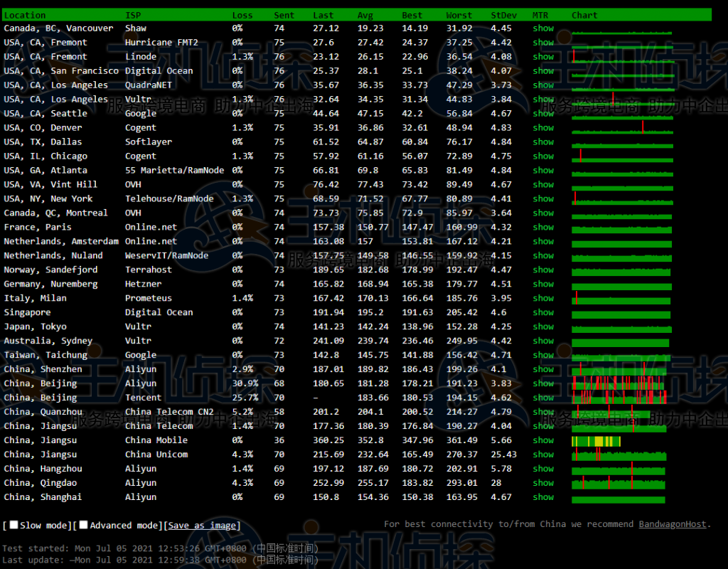This screenshot has height=569, width=728.
Task: Show MTR for Germany, Nuremberg Hetzner
Action: click(543, 284)
